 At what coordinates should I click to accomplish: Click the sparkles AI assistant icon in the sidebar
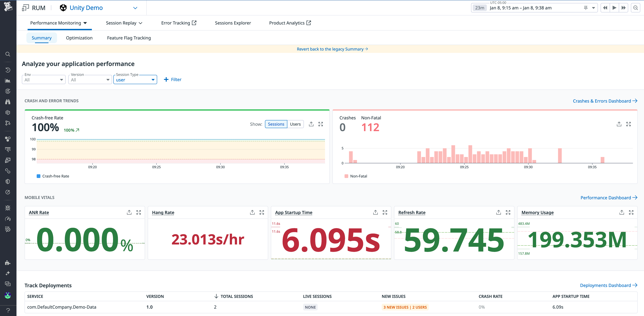point(8,273)
